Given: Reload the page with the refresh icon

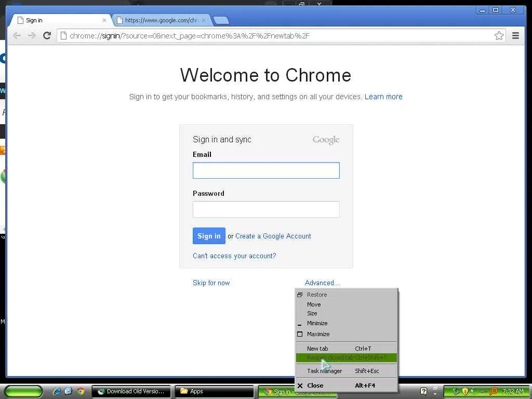Looking at the screenshot, I should click(x=47, y=36).
